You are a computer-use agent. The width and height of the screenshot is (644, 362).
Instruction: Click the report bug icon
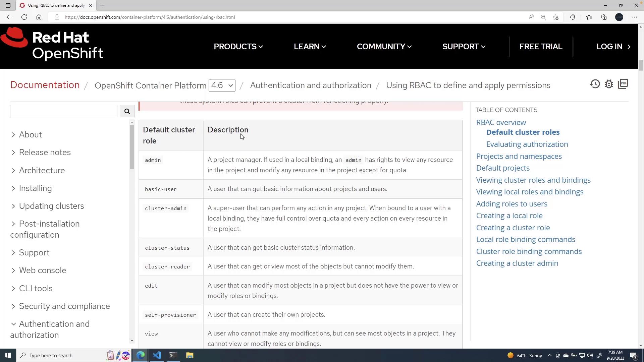coord(609,84)
